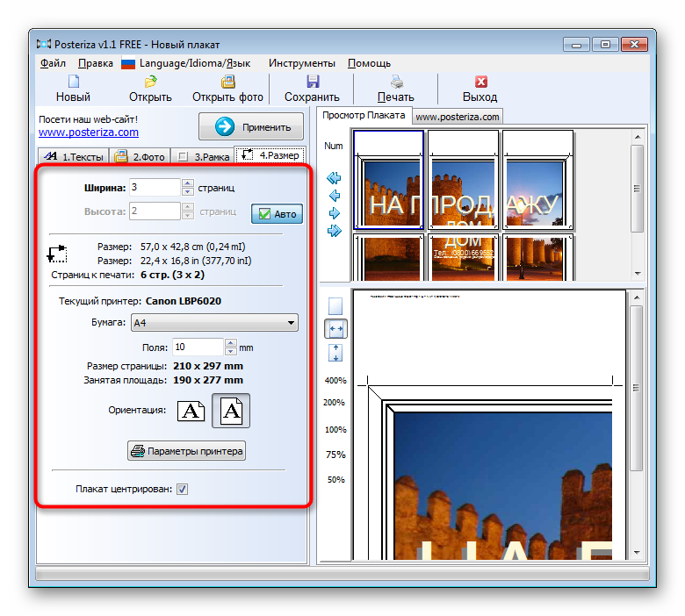
Task: Go to next page with right arrow
Action: (335, 213)
